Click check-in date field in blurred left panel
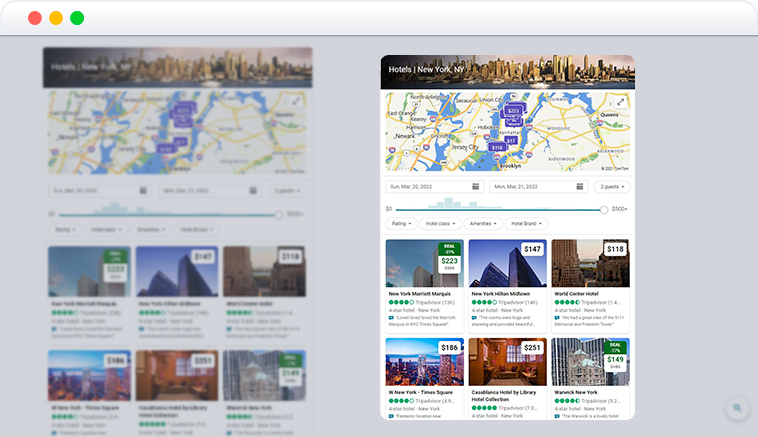Screen dimensions: 758x437 (100, 190)
